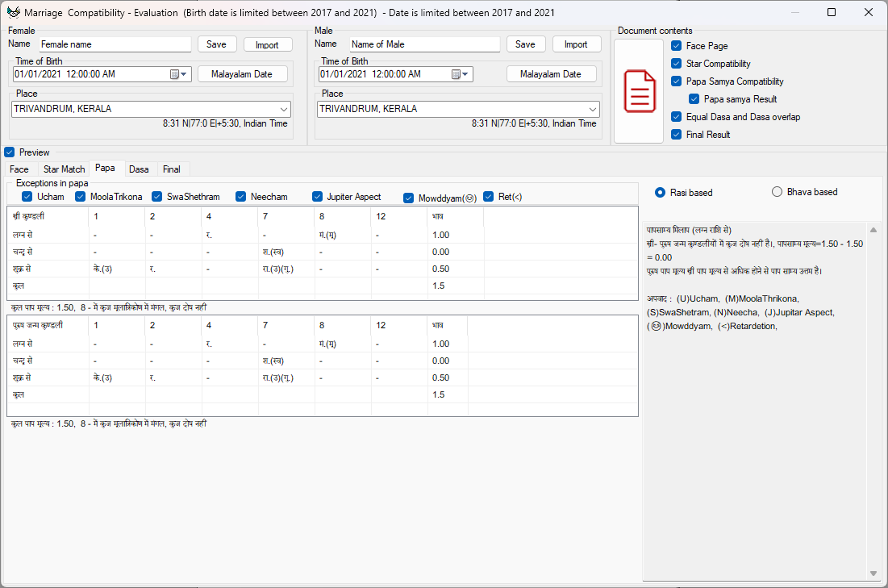Open Female date picker dropdown arrow
This screenshot has width=888, height=588.
click(x=184, y=74)
